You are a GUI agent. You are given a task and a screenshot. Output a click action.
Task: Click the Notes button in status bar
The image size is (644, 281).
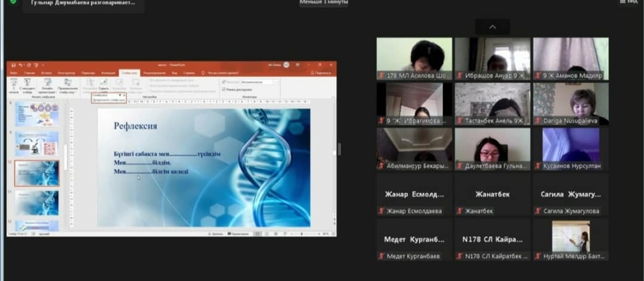coord(216,234)
